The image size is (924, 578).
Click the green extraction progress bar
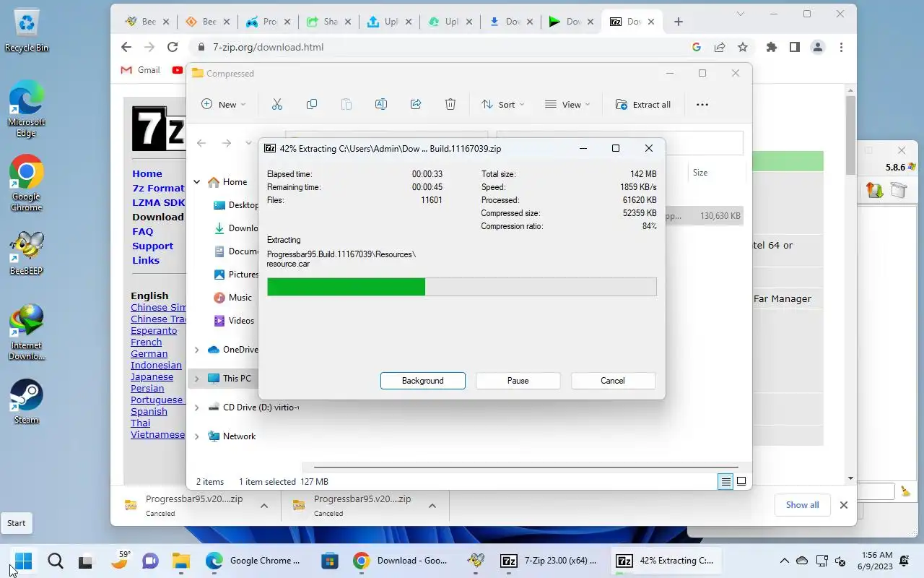(462, 287)
